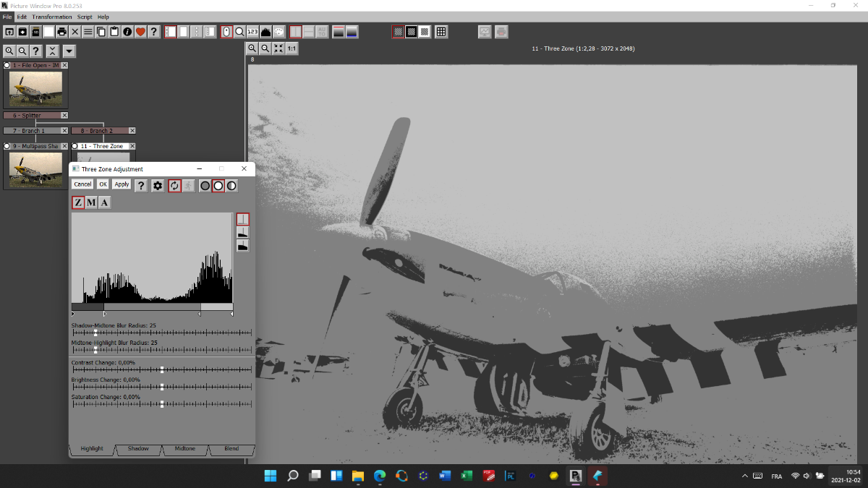Click the print icon in main toolbar
Image resolution: width=868 pixels, height=488 pixels.
61,32
